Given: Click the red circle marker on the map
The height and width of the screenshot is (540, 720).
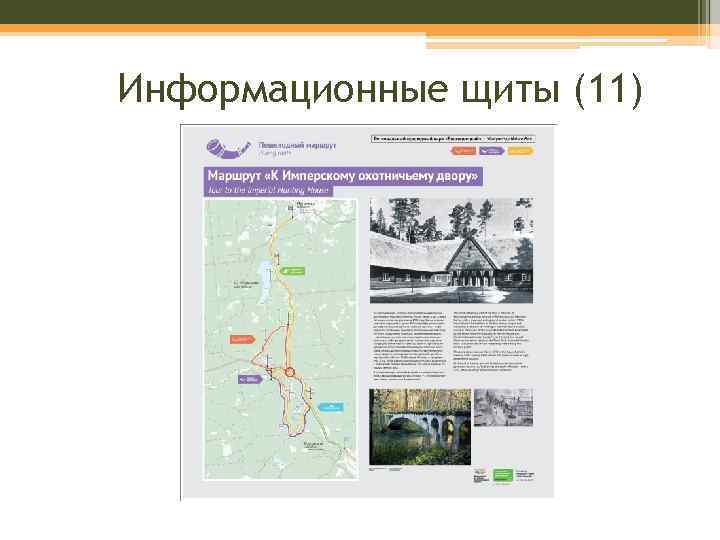Looking at the screenshot, I should (x=289, y=372).
